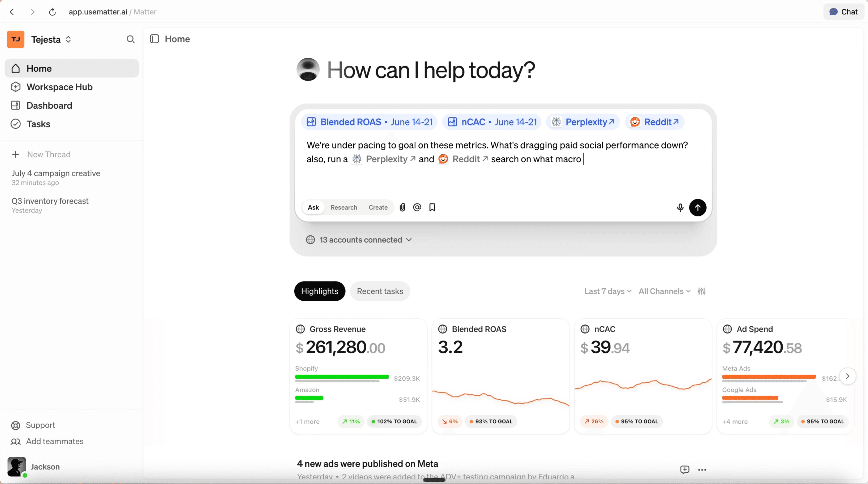Open sidebar search magnifier icon
The image size is (868, 484).
pyautogui.click(x=130, y=39)
